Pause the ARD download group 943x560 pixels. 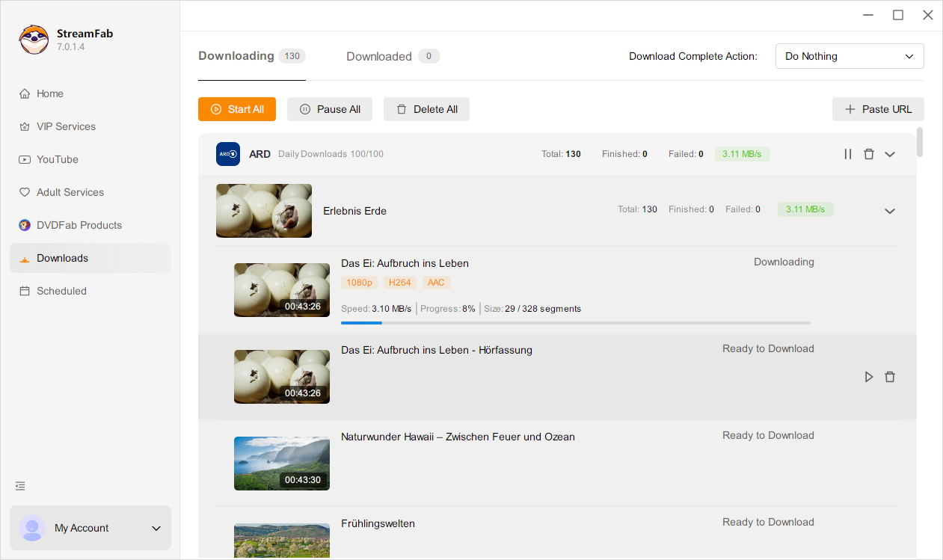(848, 154)
